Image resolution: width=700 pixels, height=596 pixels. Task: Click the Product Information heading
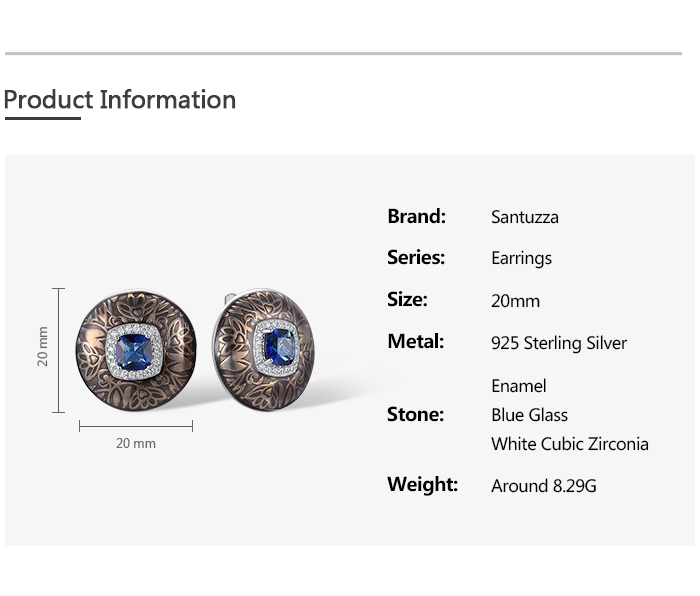(x=120, y=100)
